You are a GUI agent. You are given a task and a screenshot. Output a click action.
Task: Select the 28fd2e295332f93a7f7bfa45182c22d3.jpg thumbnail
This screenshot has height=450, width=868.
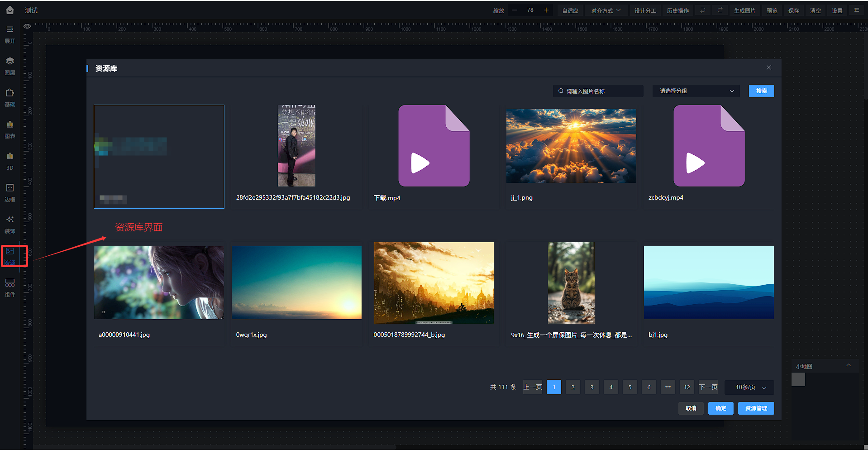(296, 146)
